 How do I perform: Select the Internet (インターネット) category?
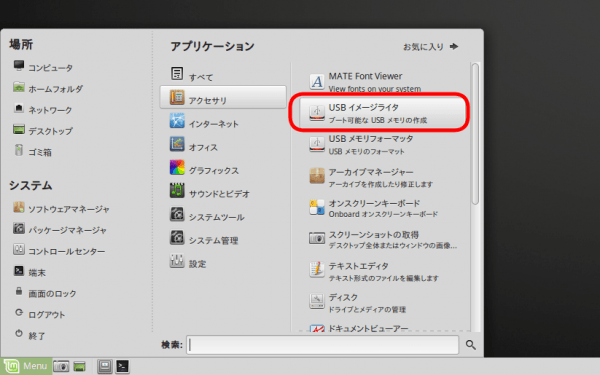[x=223, y=122]
